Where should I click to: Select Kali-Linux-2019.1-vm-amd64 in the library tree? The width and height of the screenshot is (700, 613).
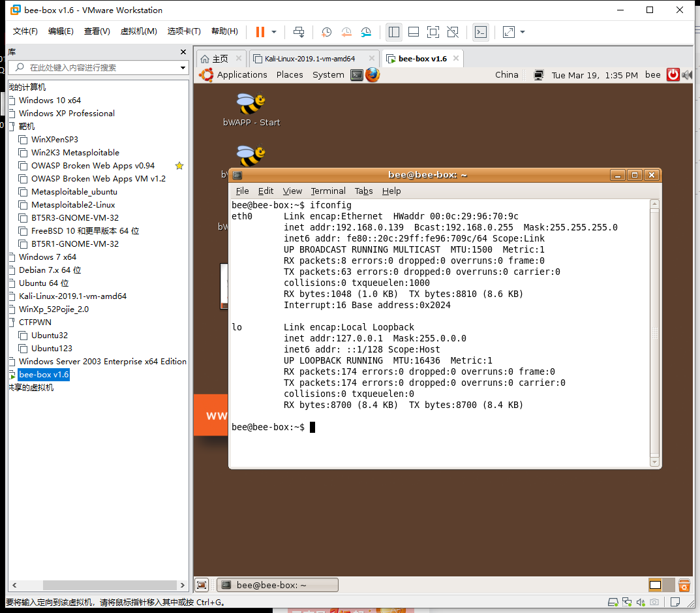coord(72,296)
